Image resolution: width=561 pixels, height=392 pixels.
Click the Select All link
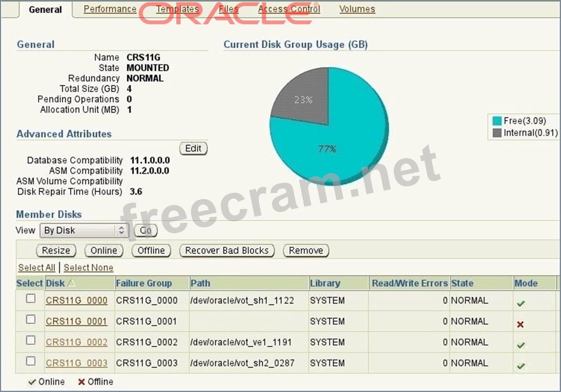(x=37, y=267)
